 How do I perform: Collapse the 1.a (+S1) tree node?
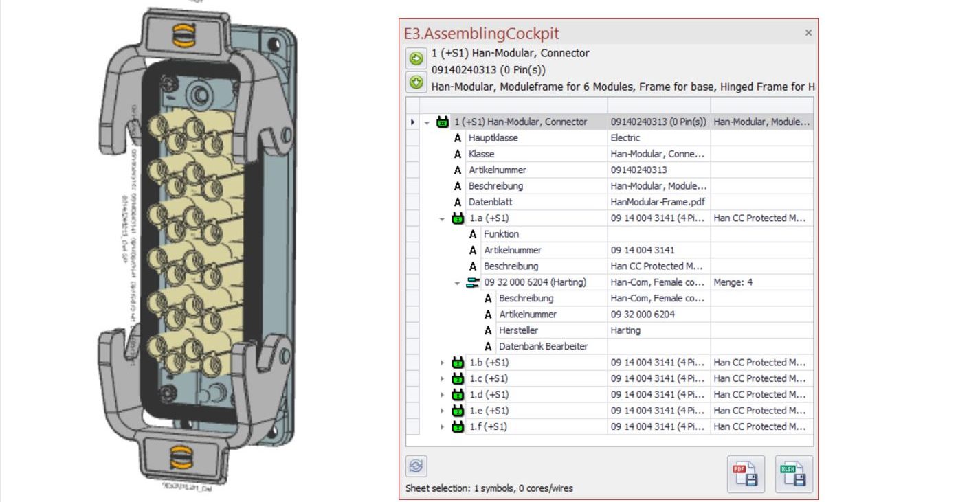[442, 218]
